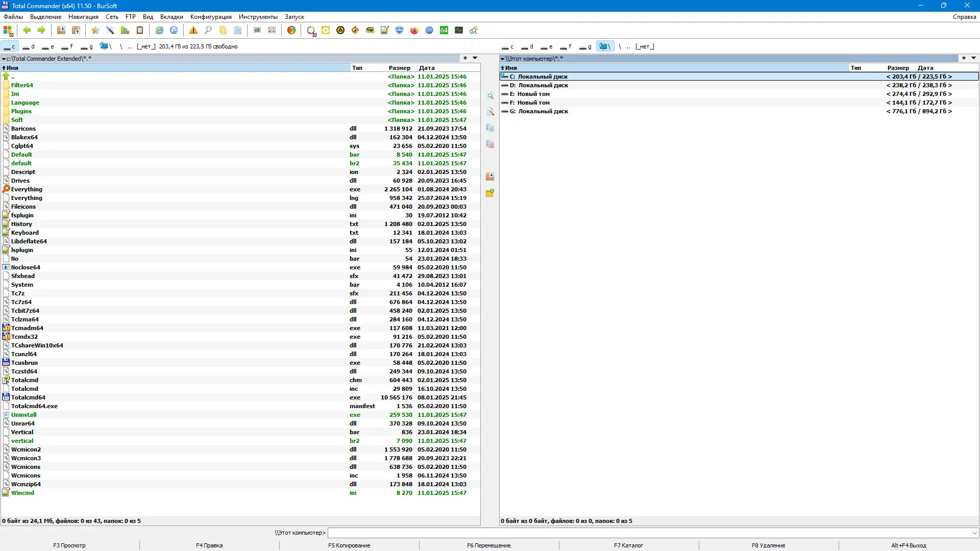
Task: Launch Firefox from the toolbar
Action: click(414, 31)
